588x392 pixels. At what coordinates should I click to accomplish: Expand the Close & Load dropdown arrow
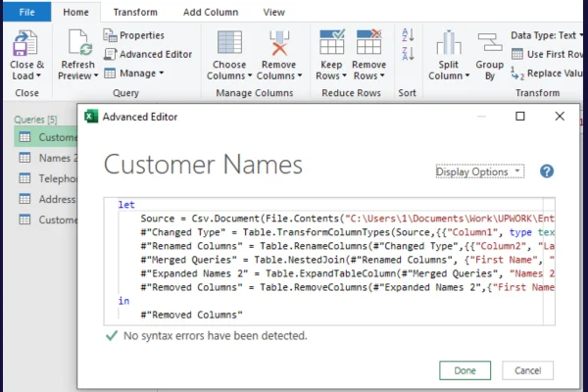(38, 75)
